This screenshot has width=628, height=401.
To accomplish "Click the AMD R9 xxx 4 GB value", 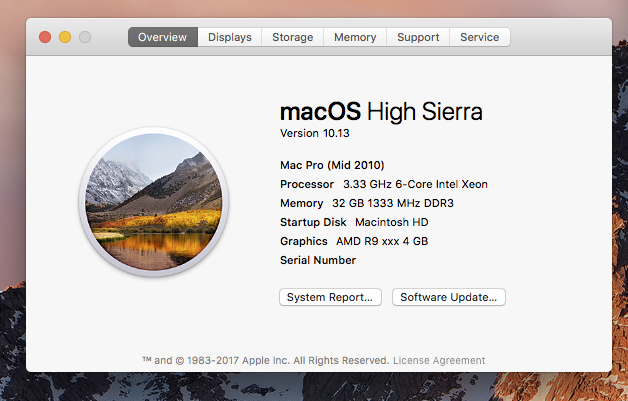I will (382, 241).
